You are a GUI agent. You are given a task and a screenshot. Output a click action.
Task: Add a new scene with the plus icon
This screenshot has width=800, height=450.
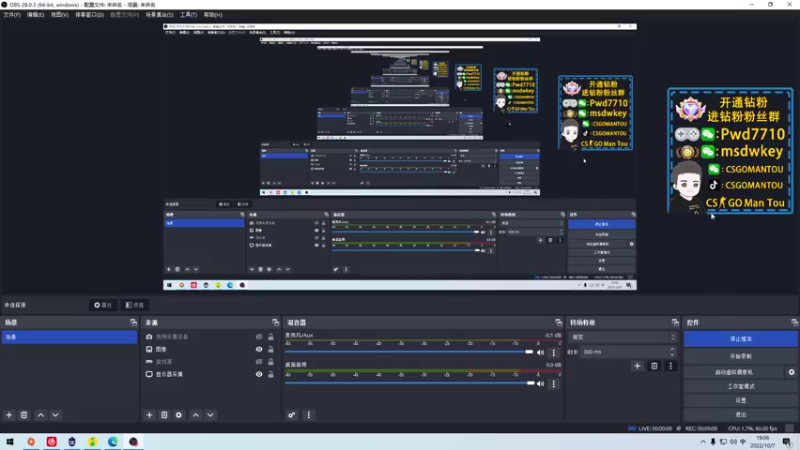(9, 415)
